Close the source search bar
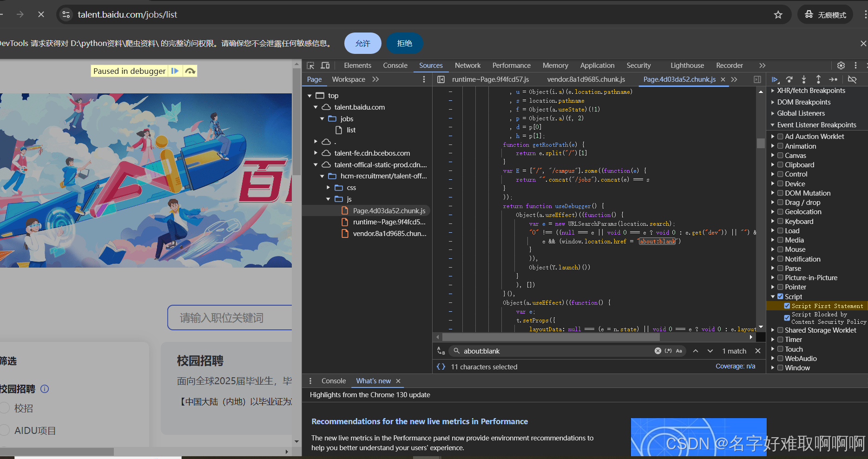The image size is (868, 459). coord(758,351)
